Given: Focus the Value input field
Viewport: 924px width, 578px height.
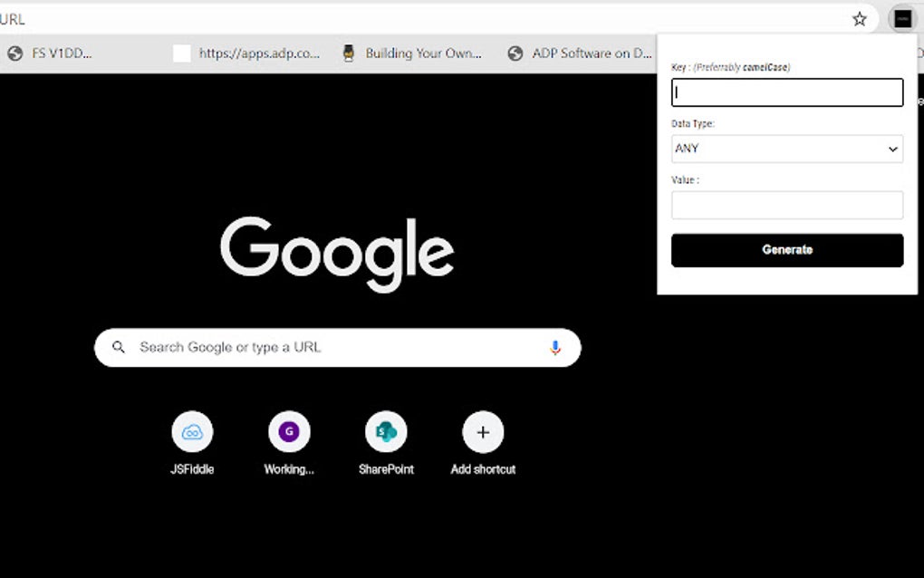Looking at the screenshot, I should tap(786, 205).
